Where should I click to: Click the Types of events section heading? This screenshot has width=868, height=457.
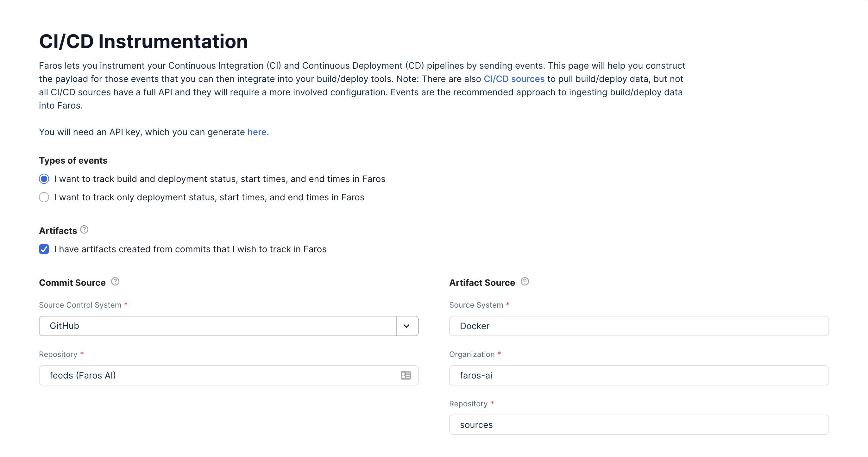73,160
